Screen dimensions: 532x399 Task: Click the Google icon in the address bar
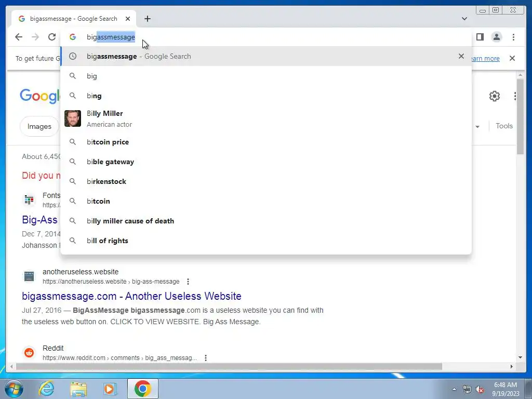(x=73, y=37)
